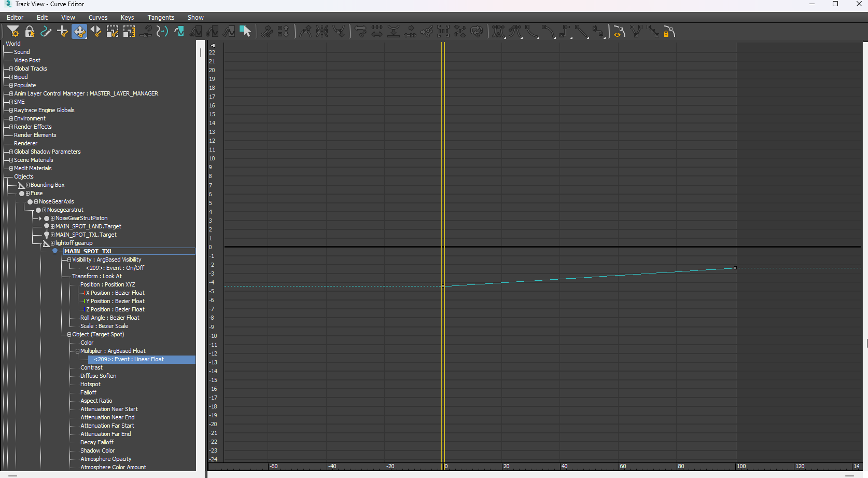Set tangents to Spline
Screen dimensions: 868x478
pos(515,32)
